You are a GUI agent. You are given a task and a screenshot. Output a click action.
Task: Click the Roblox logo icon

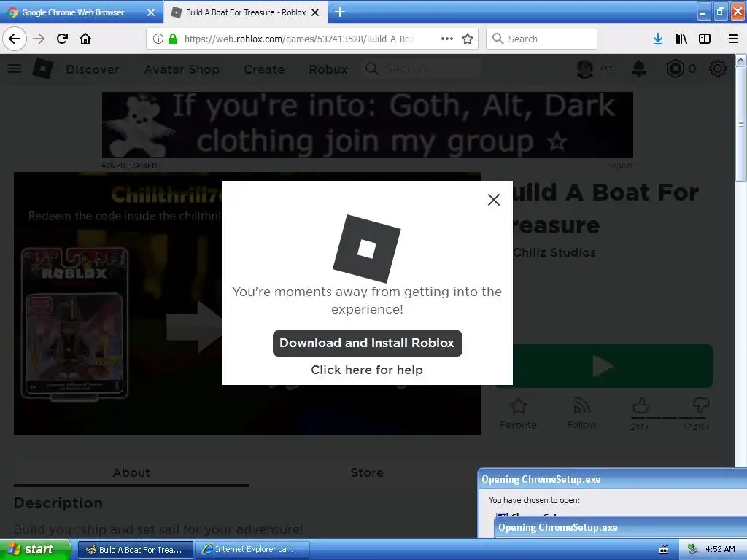(x=43, y=69)
